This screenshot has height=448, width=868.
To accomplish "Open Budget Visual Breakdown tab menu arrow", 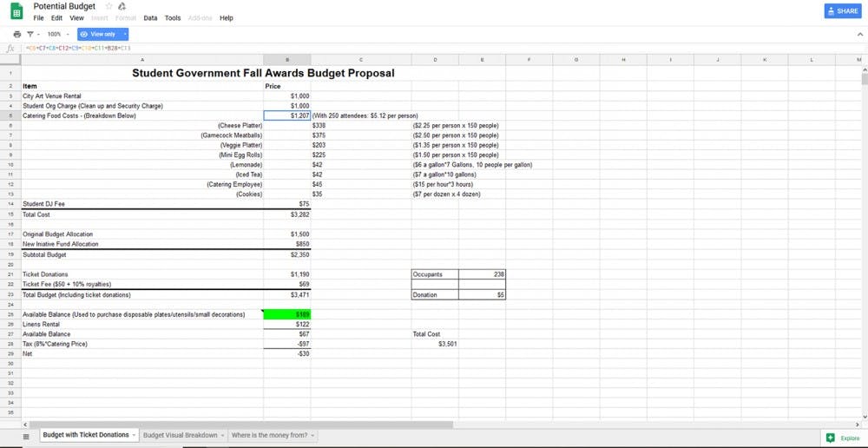I will point(222,436).
